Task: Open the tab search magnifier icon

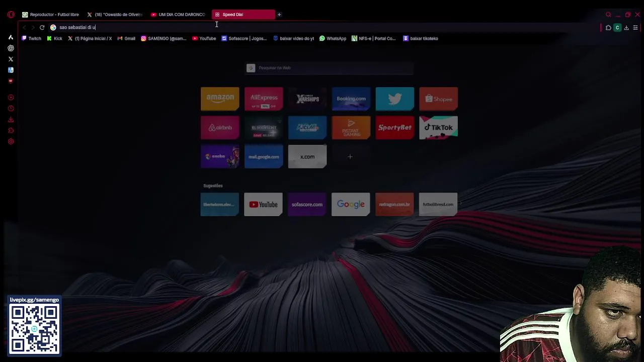Action: click(608, 15)
